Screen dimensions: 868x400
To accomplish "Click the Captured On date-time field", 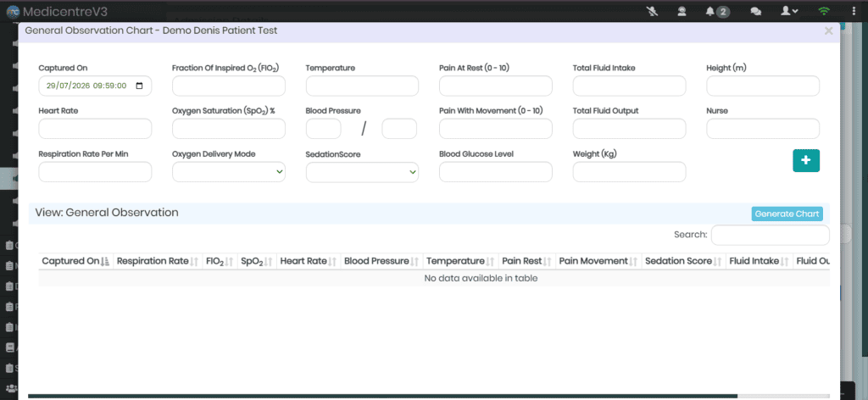I will (x=95, y=86).
